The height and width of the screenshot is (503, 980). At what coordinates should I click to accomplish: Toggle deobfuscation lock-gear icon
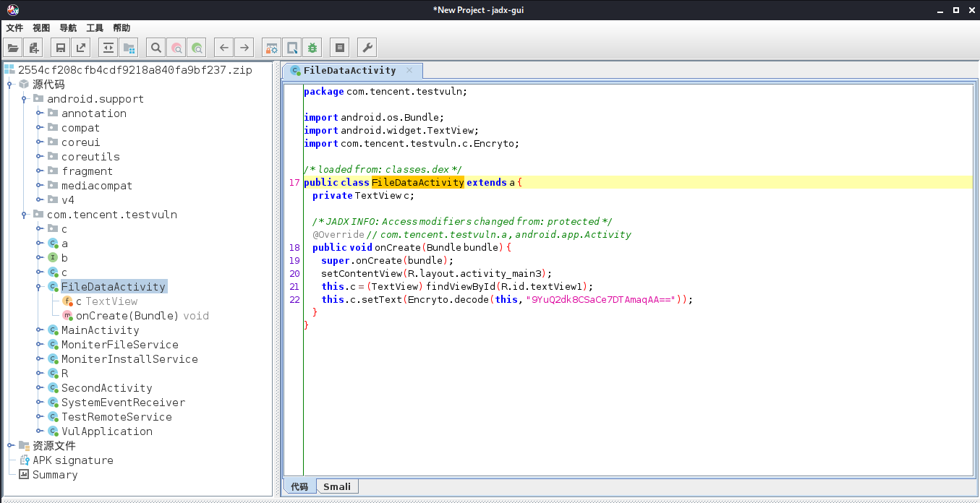pyautogui.click(x=271, y=48)
